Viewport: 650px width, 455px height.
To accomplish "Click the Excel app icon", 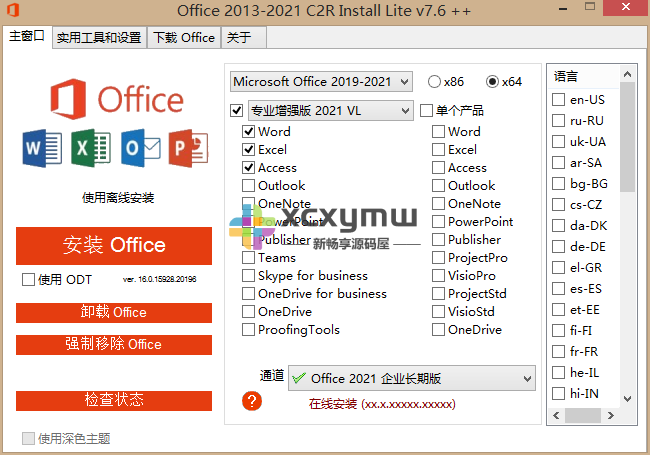I will (x=91, y=148).
